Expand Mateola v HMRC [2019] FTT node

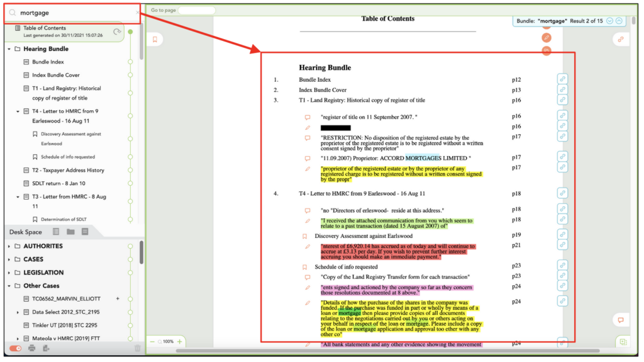[x=18, y=339]
